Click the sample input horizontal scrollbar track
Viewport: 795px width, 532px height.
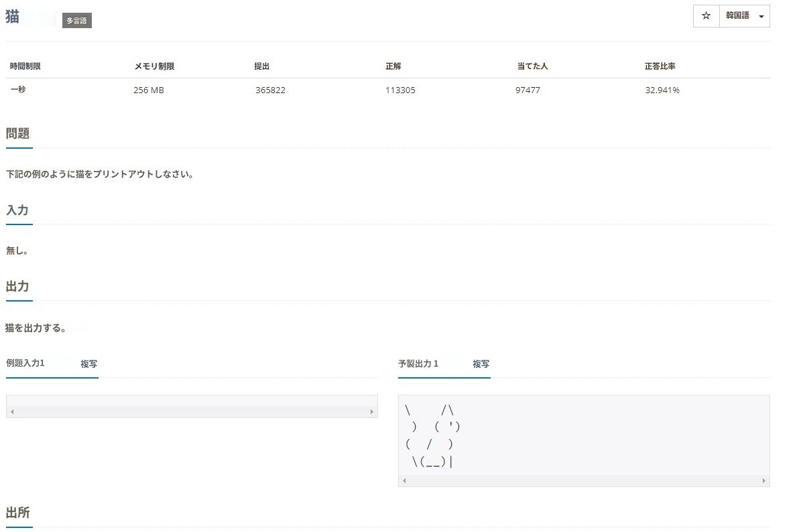(x=192, y=411)
